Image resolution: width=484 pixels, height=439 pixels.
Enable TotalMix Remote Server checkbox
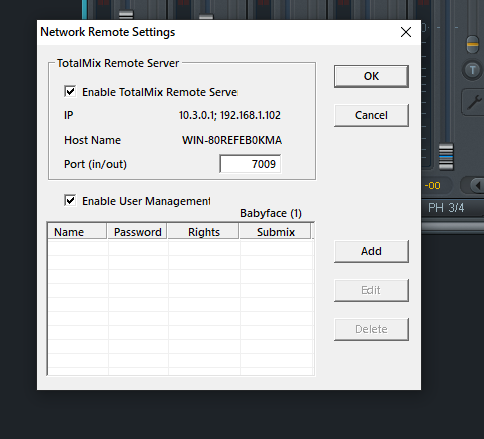[70, 91]
